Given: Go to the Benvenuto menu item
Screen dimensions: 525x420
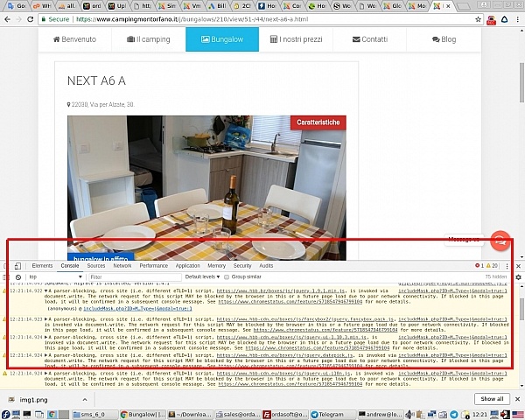Looking at the screenshot, I should (74, 39).
